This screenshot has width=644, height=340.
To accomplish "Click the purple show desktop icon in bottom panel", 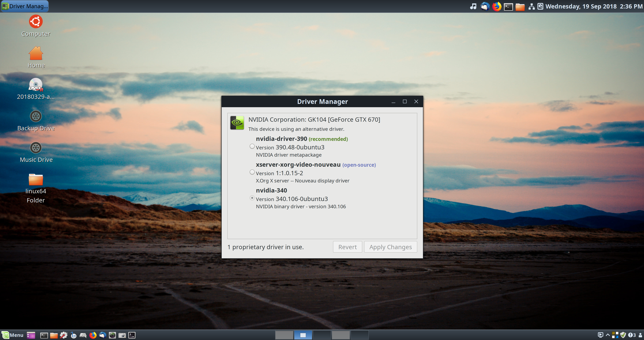I will pos(31,335).
